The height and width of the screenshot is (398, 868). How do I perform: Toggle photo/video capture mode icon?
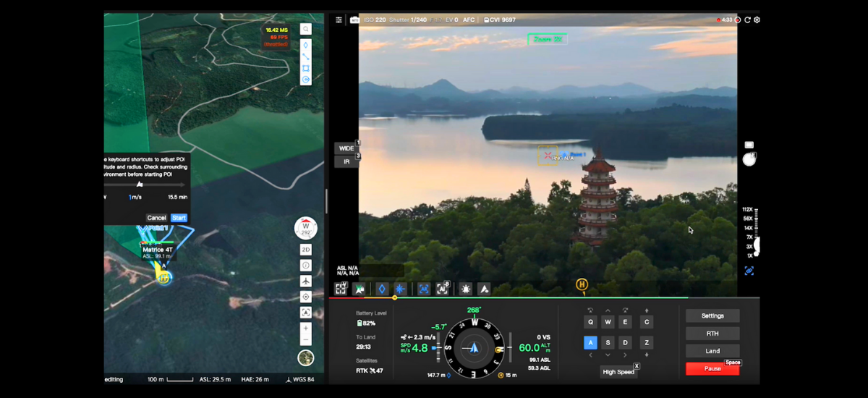[749, 145]
